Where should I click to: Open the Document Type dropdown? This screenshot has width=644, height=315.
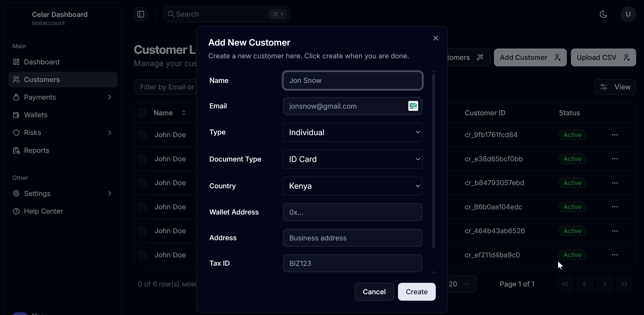tap(352, 159)
